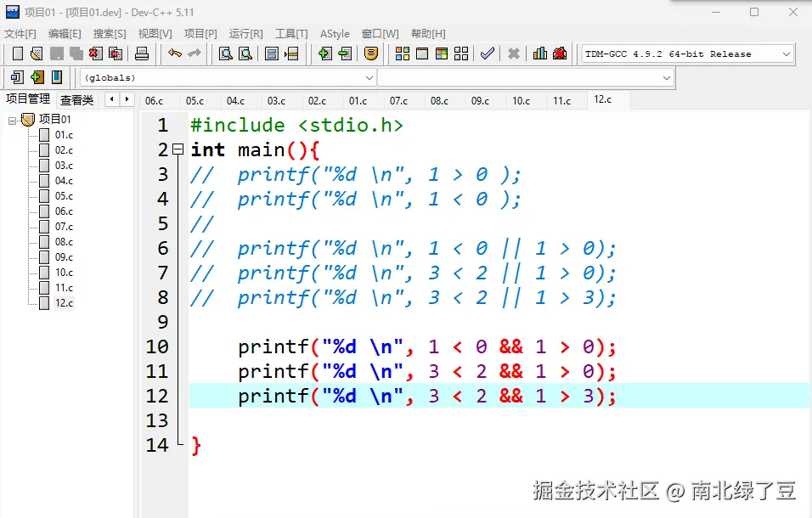Switch to the 06.c editor tab

[154, 101]
